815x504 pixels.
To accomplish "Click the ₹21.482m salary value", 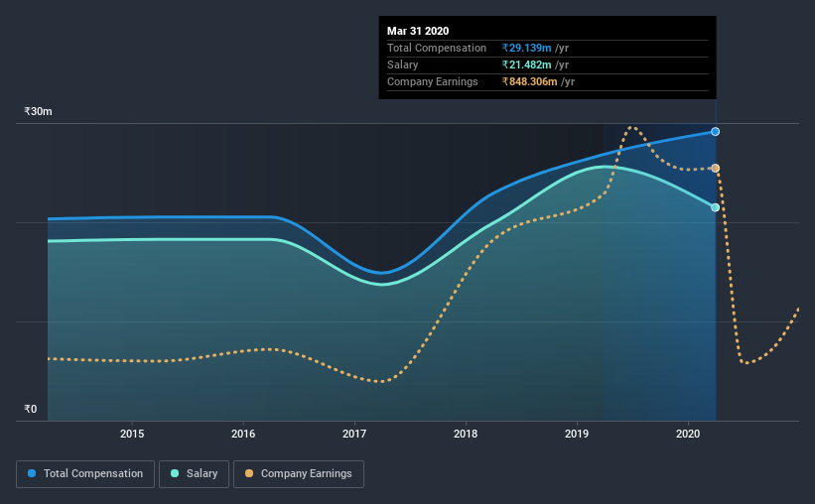I will coord(526,64).
